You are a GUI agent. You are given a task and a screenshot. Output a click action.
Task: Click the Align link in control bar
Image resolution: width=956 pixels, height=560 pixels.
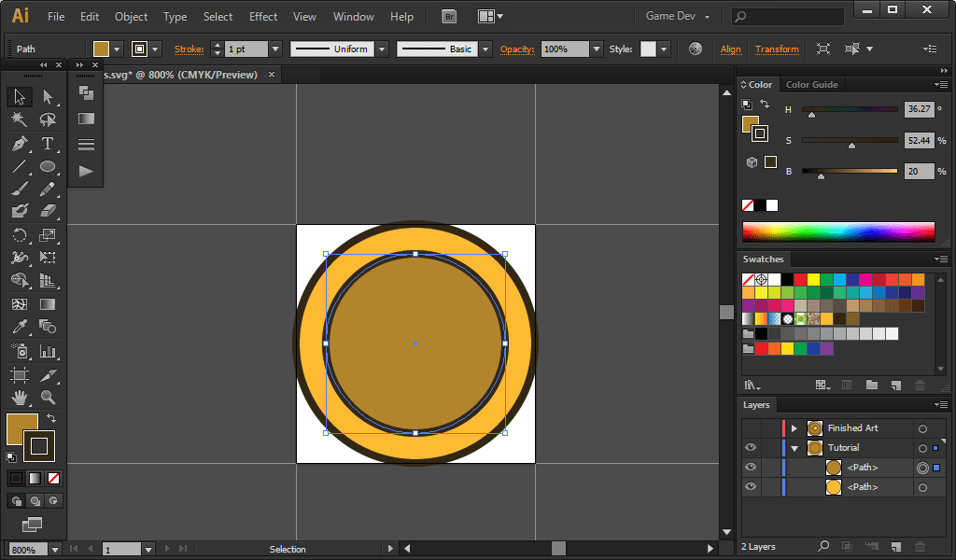pyautogui.click(x=731, y=49)
